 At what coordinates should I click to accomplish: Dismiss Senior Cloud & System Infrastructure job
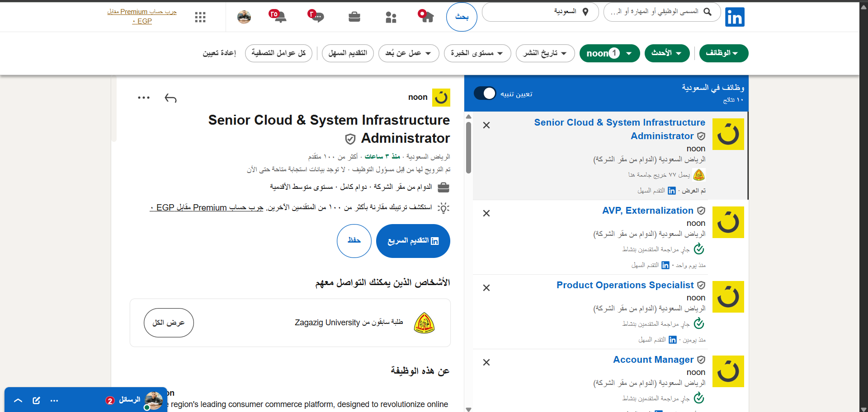[486, 125]
